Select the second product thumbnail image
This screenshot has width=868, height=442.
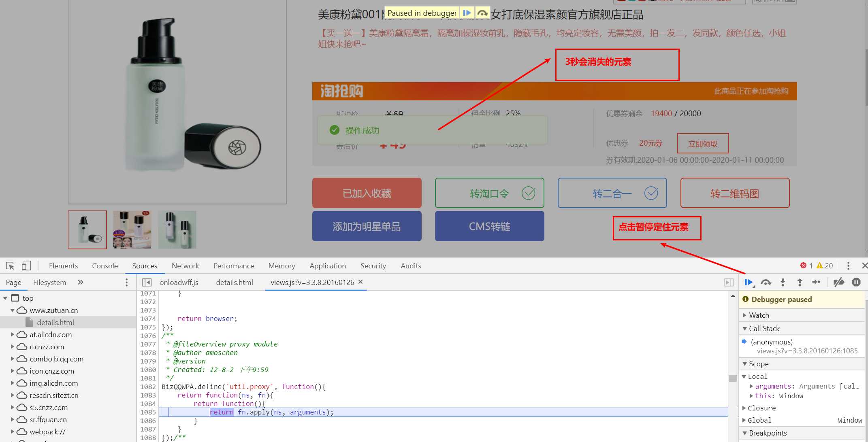[x=132, y=229]
